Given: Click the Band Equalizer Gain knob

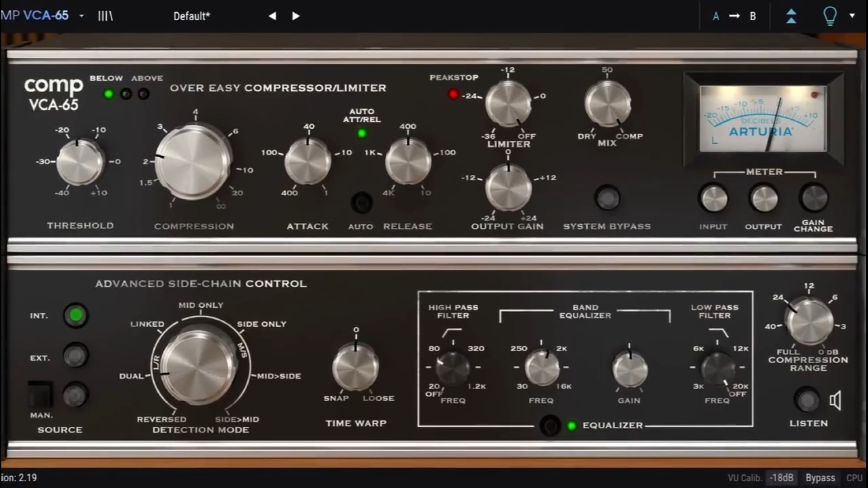Looking at the screenshot, I should point(629,370).
